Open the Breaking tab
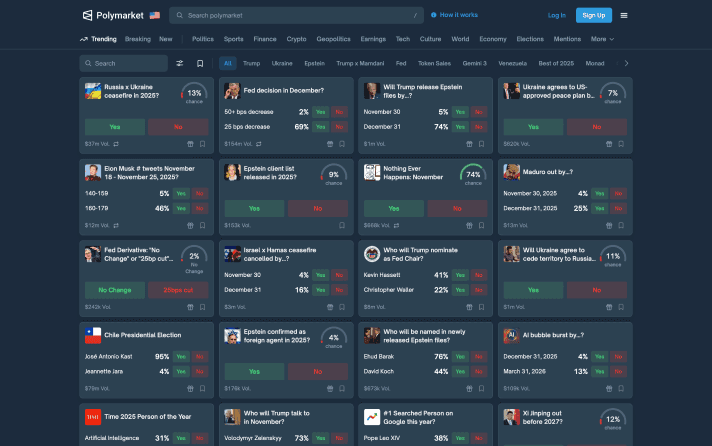Viewport: 712px width, 446px height. (x=138, y=39)
